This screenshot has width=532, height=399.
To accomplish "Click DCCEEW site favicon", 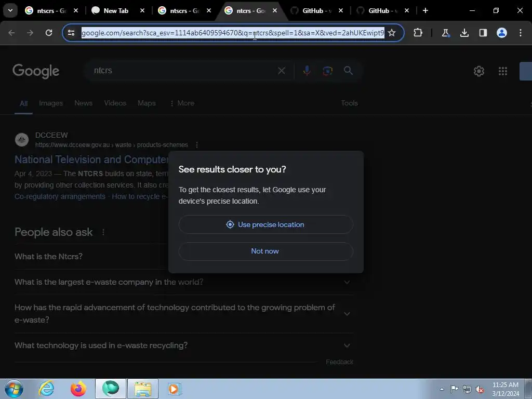I will (22, 140).
